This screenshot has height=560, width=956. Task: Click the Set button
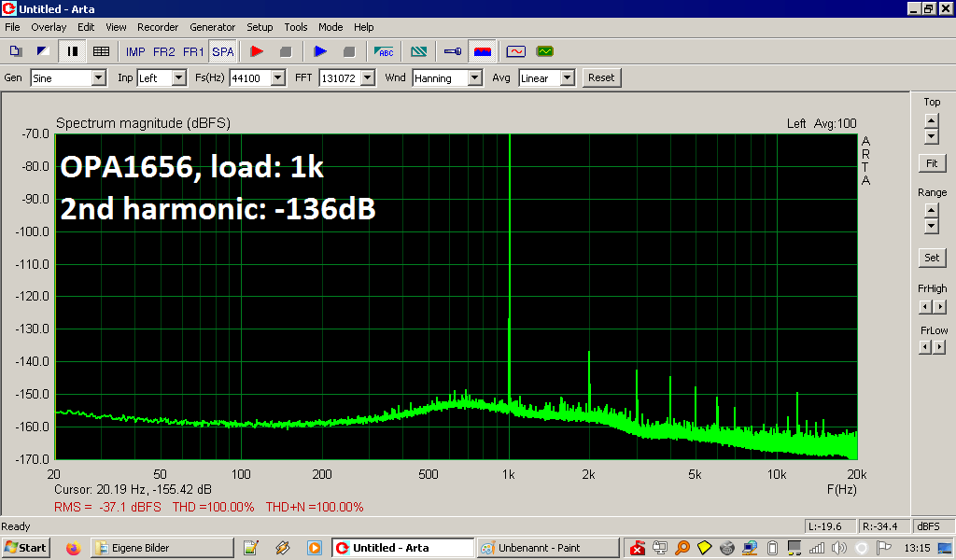coord(933,258)
